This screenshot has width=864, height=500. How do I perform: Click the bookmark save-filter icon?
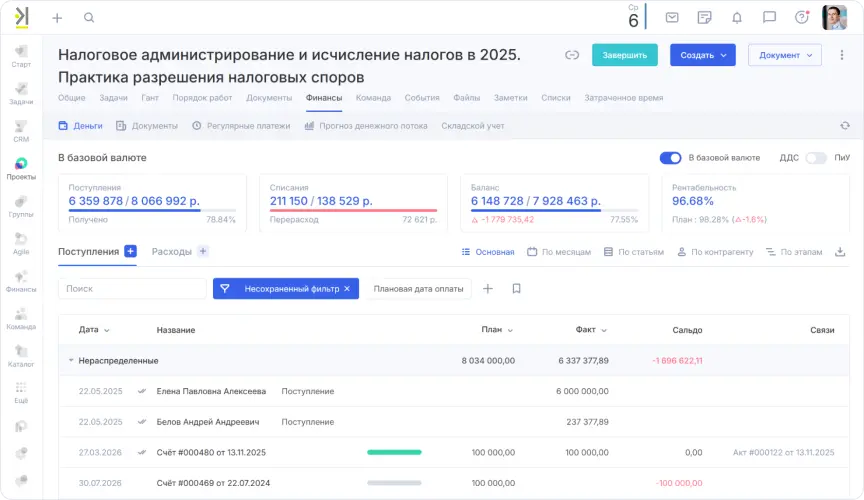[516, 289]
